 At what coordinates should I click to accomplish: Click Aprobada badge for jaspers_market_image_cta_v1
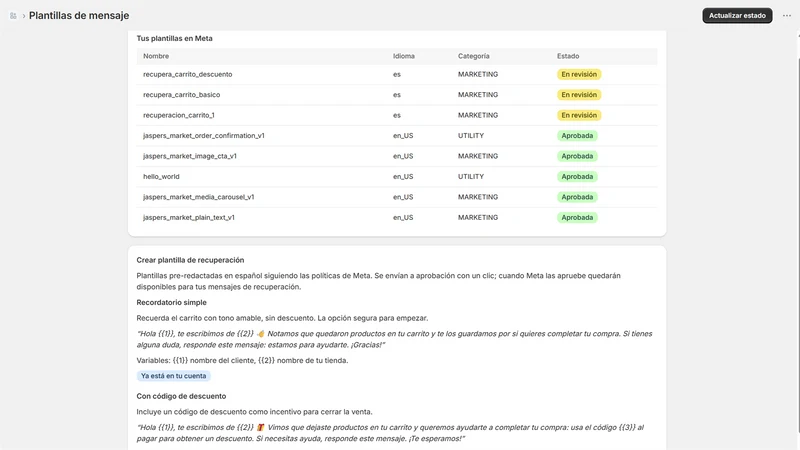[577, 156]
